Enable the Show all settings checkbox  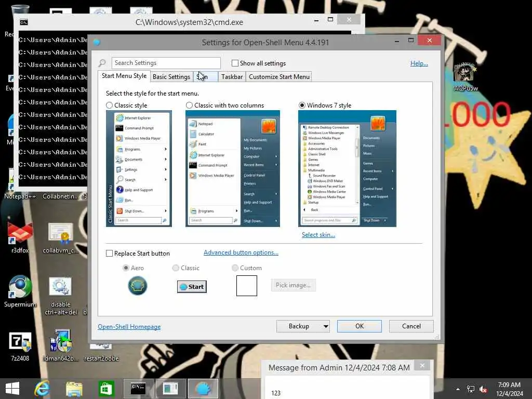(235, 63)
